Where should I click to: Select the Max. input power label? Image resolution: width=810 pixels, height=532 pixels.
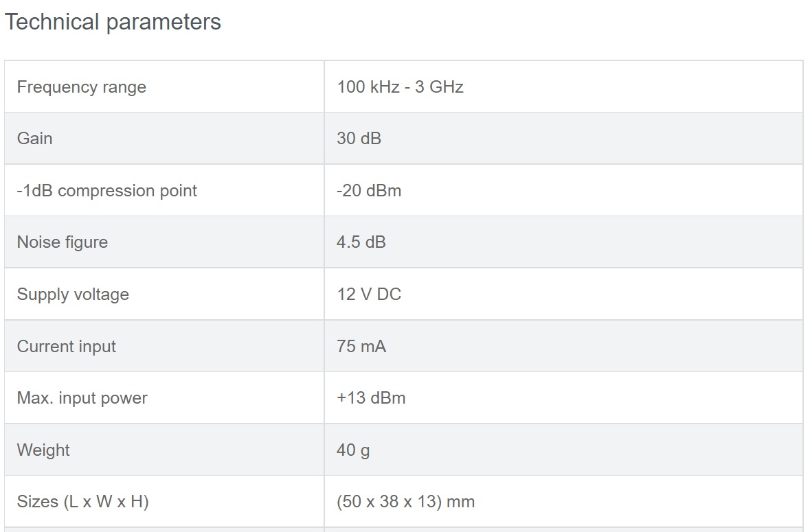click(x=82, y=398)
